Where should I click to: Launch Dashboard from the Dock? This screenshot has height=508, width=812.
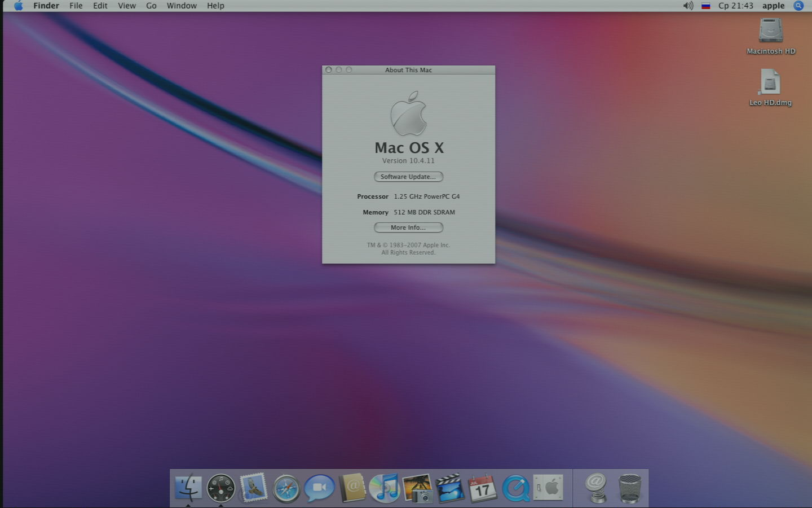(220, 488)
